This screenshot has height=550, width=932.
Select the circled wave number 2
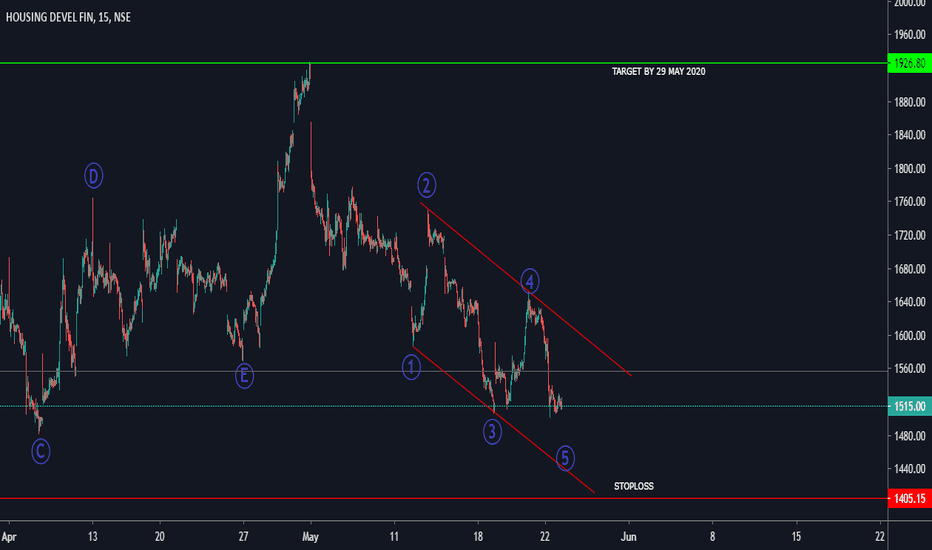click(427, 185)
